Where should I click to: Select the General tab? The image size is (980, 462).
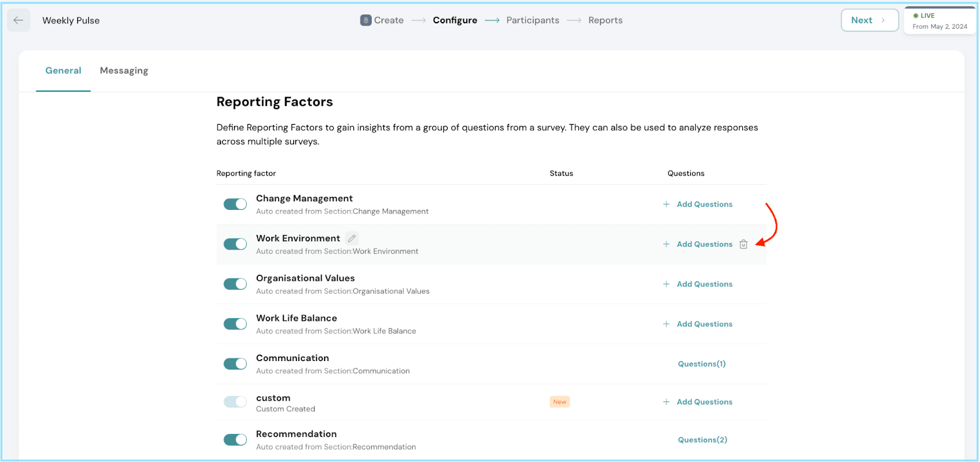pyautogui.click(x=63, y=70)
